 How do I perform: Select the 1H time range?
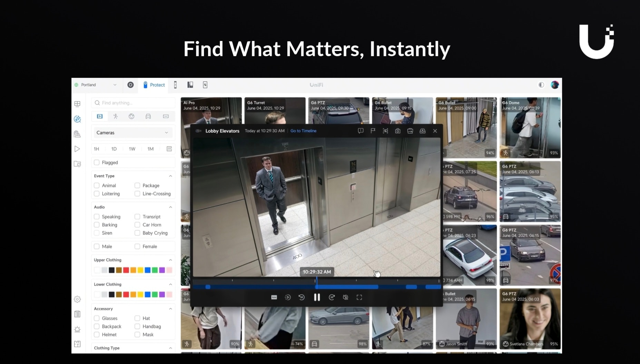(97, 149)
